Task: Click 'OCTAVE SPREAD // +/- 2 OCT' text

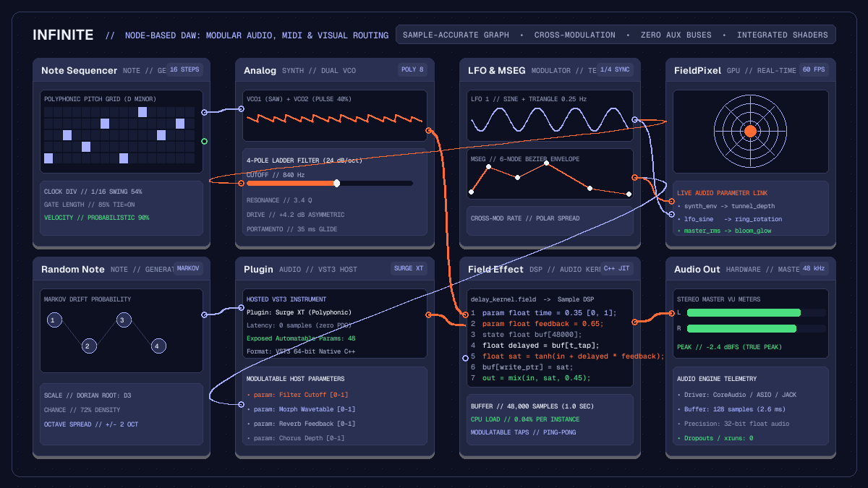Action: point(91,424)
